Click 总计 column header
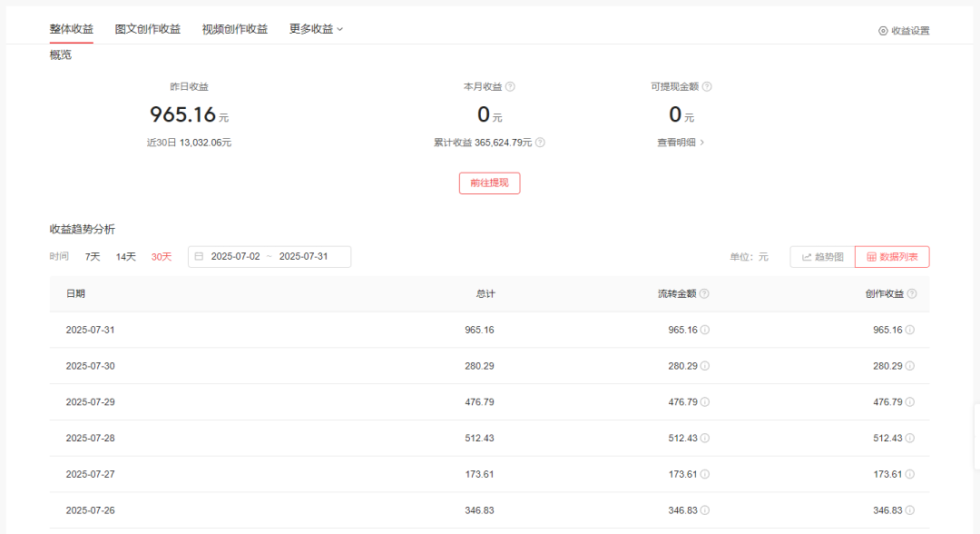 coord(485,294)
